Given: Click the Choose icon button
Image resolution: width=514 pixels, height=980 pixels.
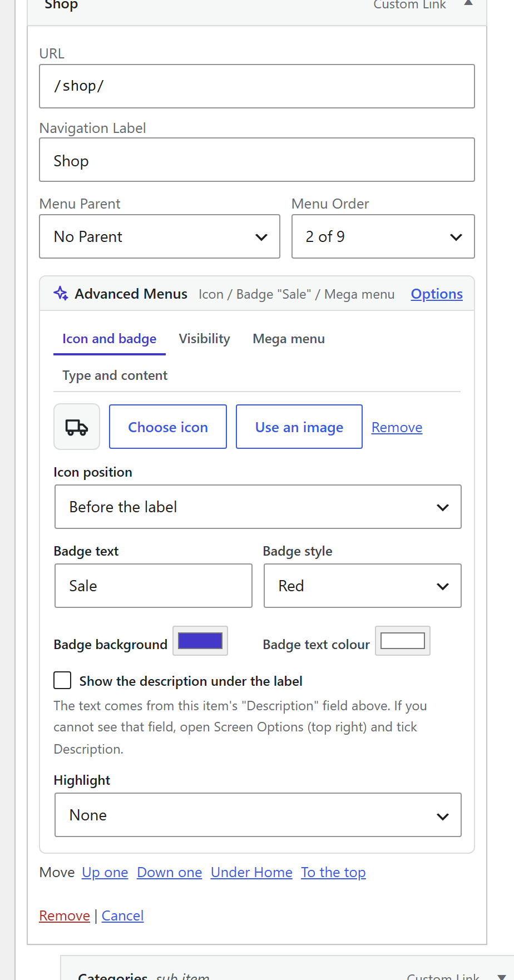Looking at the screenshot, I should (168, 427).
